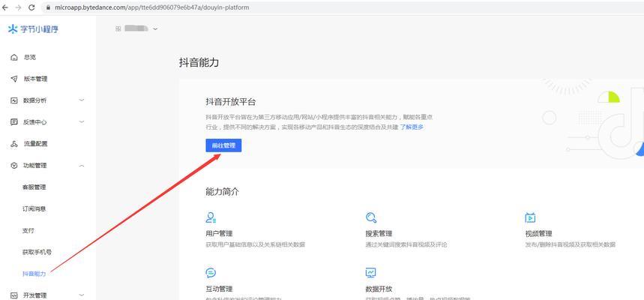
Task: Click the 前往管理 button
Action: pos(223,145)
